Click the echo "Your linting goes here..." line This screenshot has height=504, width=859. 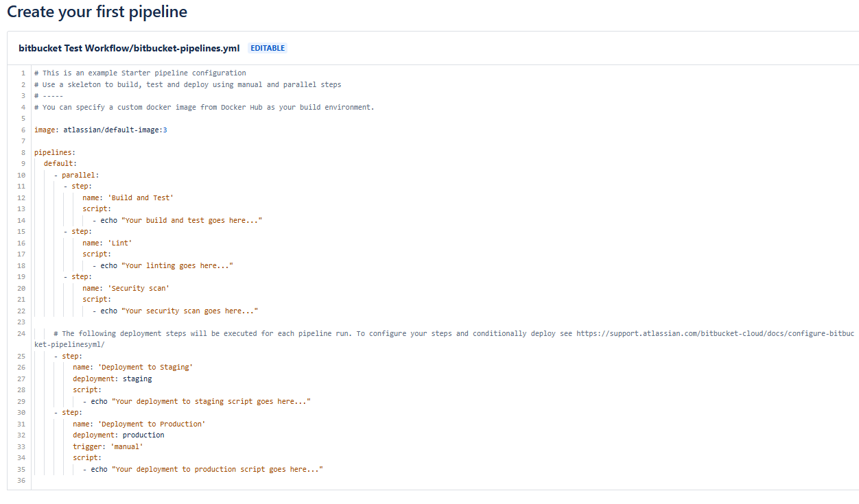[163, 265]
